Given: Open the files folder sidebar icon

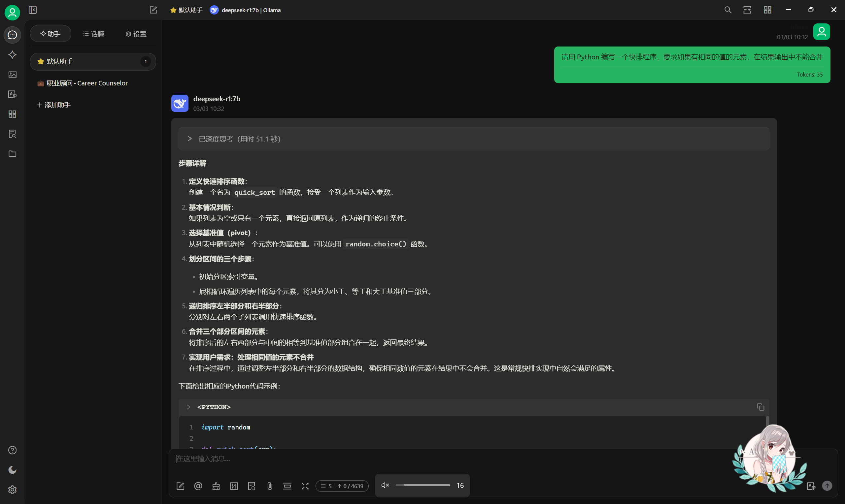Looking at the screenshot, I should click(x=12, y=154).
